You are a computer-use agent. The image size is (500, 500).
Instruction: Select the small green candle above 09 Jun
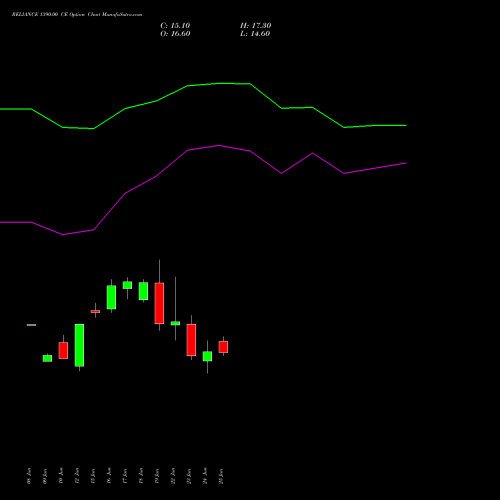click(x=47, y=358)
